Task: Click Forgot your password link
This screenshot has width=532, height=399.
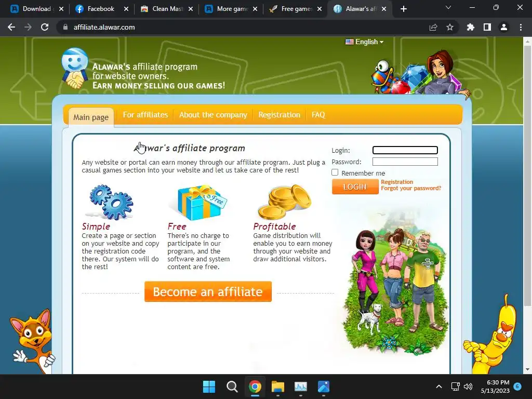Action: click(x=411, y=188)
